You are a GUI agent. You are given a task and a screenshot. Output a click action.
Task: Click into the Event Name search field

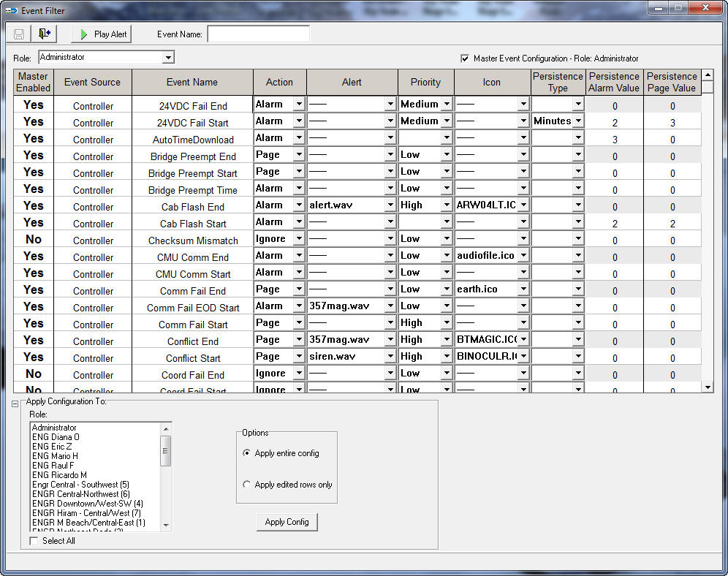tap(258, 34)
